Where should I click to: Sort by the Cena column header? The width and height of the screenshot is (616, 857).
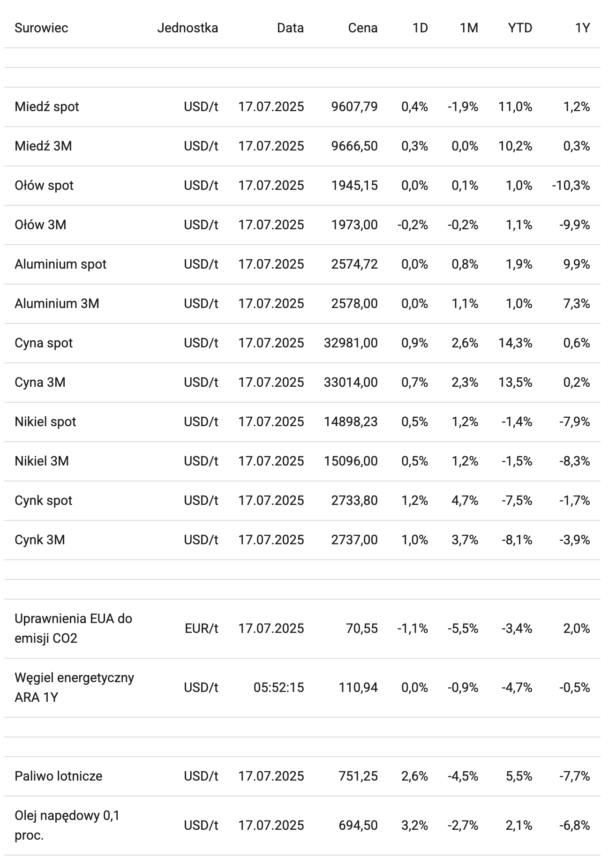pos(362,28)
